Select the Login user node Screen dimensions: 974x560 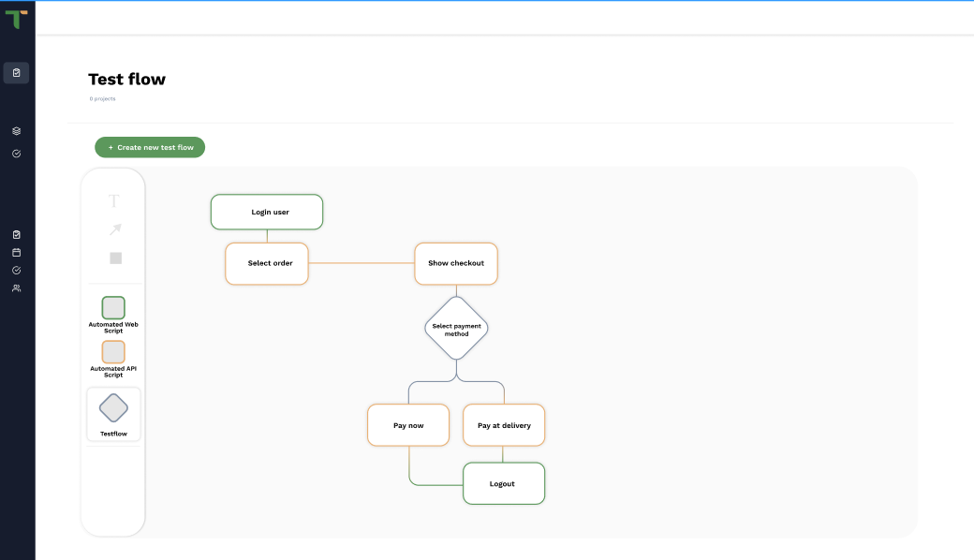[x=267, y=212]
